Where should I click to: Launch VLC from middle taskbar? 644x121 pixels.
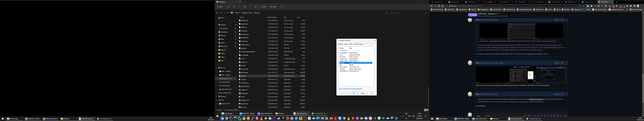262,119
